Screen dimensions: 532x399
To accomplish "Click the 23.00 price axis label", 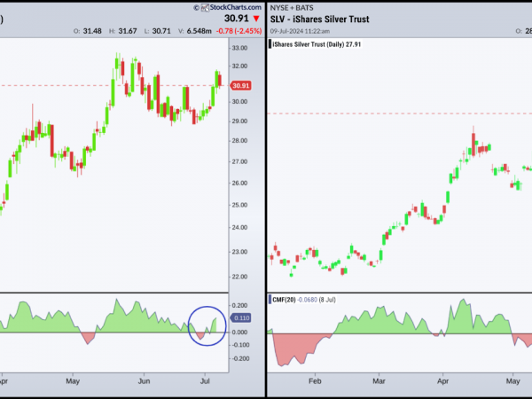I will pyautogui.click(x=239, y=252).
